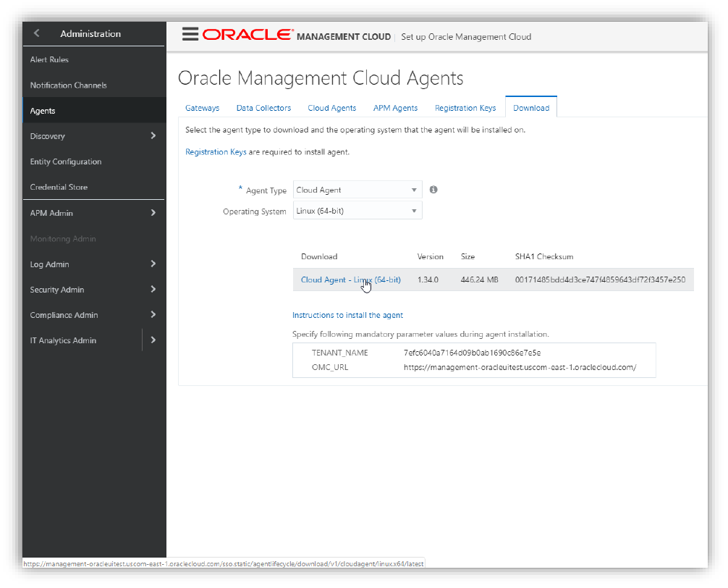Open Entity Configuration in the sidebar
Screen dimensions: 728x588
[65, 161]
